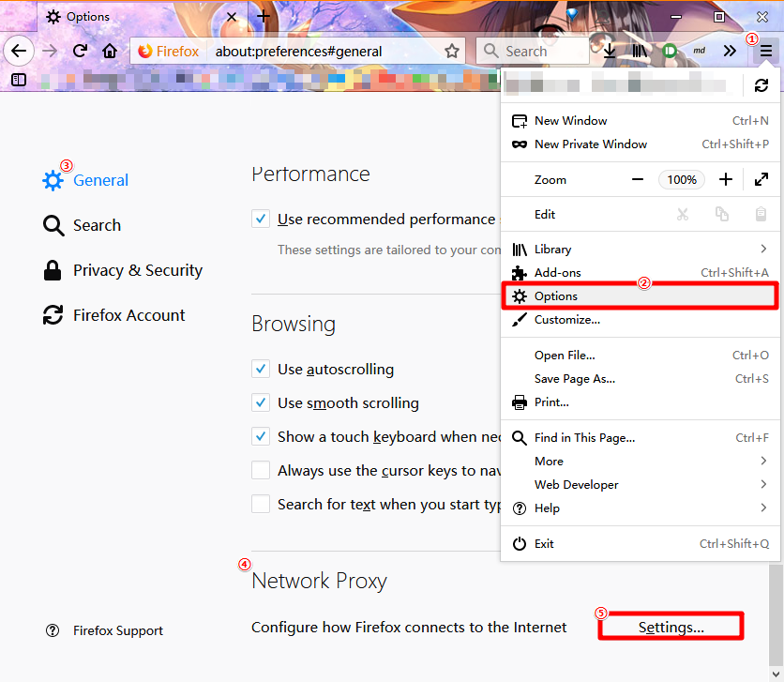Click Print… in the menu
The height and width of the screenshot is (682, 784).
pyautogui.click(x=640, y=402)
